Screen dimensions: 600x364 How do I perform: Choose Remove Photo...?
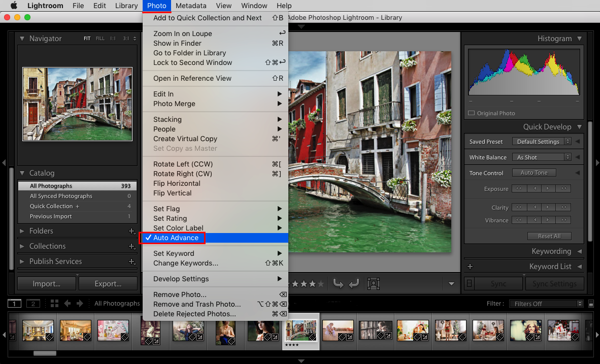point(215,295)
